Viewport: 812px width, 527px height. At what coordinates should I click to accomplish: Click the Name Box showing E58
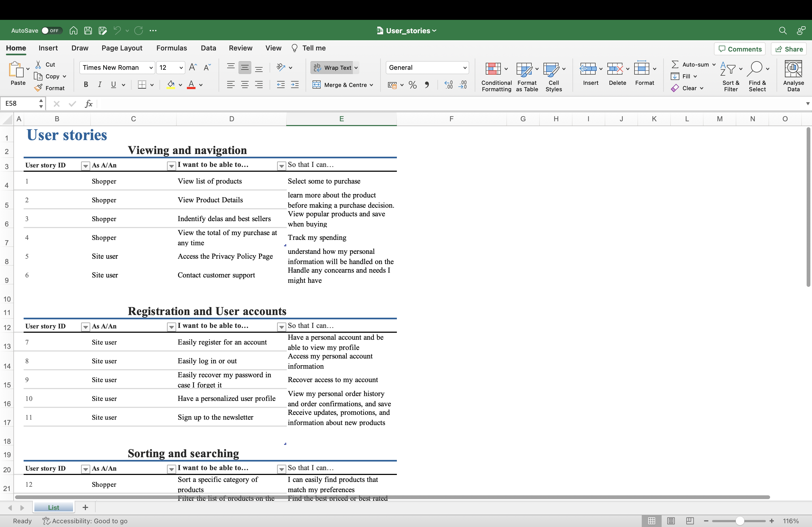point(20,104)
